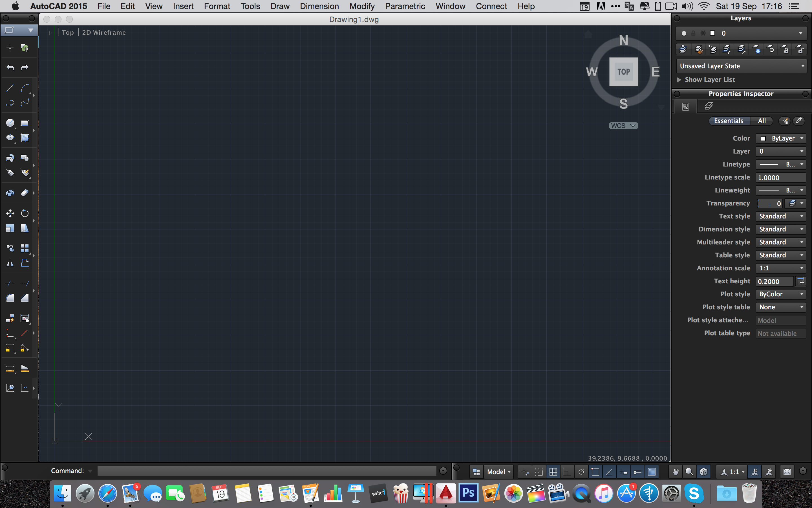Open the Plot style ByColor dropdown
The image size is (812, 508).
781,294
